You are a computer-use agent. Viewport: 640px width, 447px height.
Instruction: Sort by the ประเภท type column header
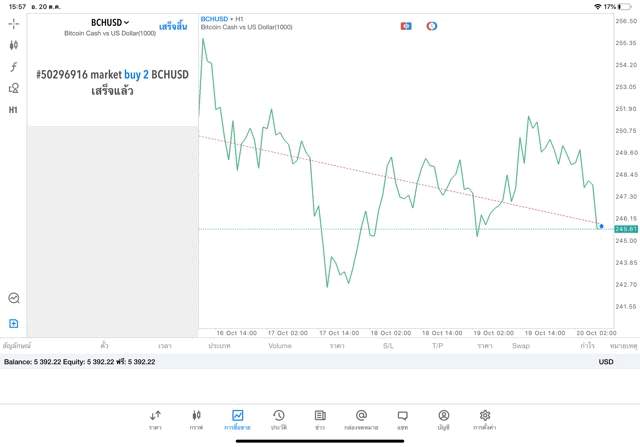(219, 346)
